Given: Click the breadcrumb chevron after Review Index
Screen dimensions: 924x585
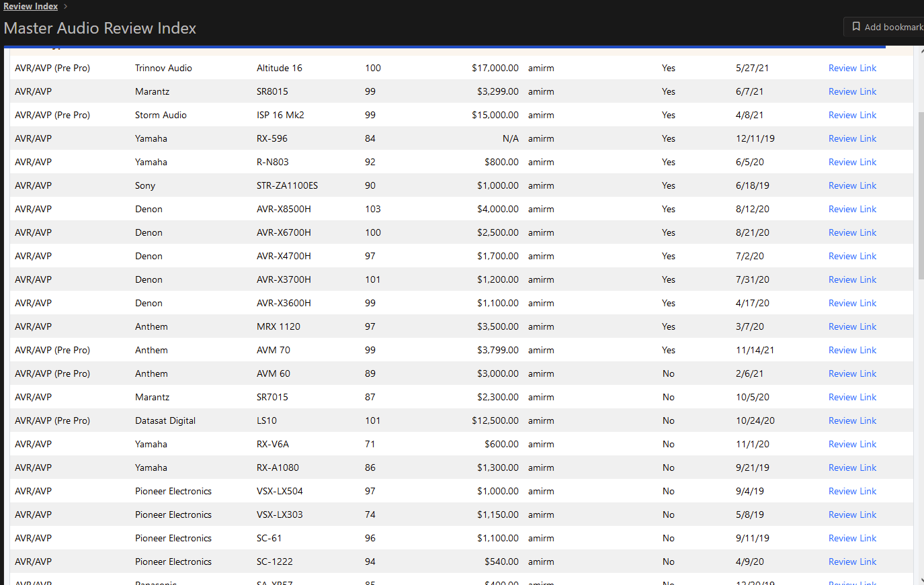Looking at the screenshot, I should [x=66, y=6].
